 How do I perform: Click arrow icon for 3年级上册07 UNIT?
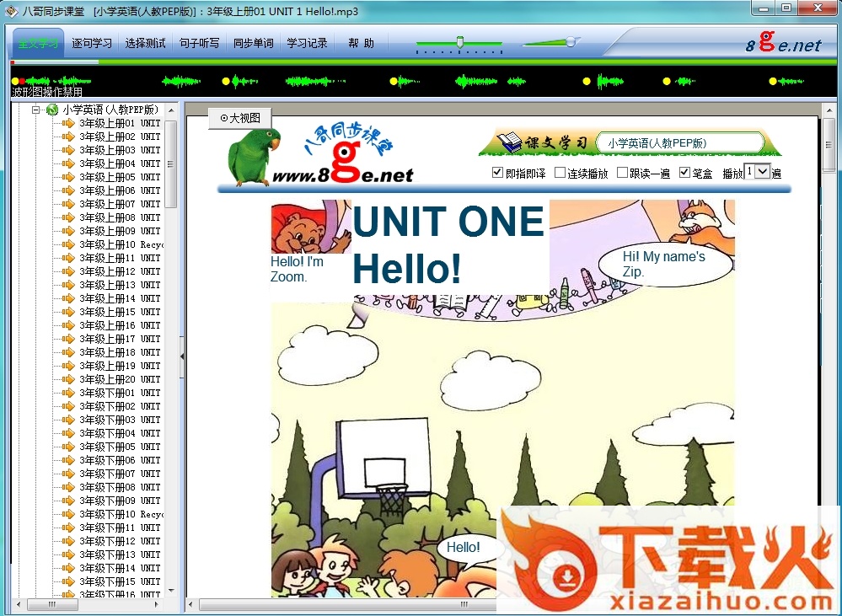tap(68, 204)
